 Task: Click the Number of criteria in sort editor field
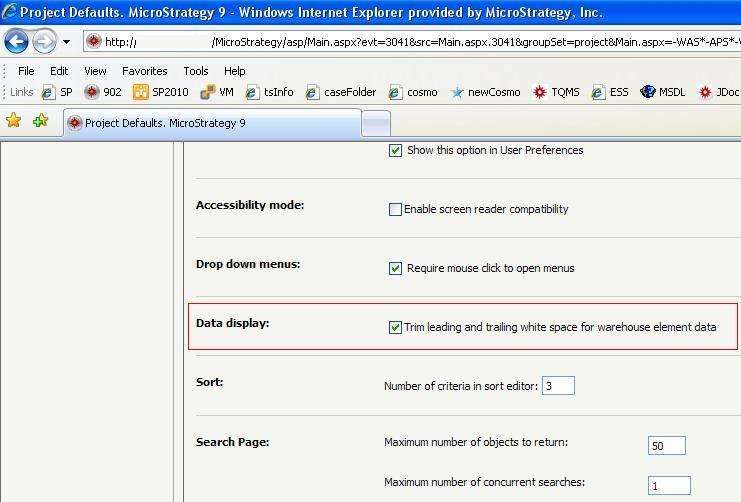[x=558, y=386]
